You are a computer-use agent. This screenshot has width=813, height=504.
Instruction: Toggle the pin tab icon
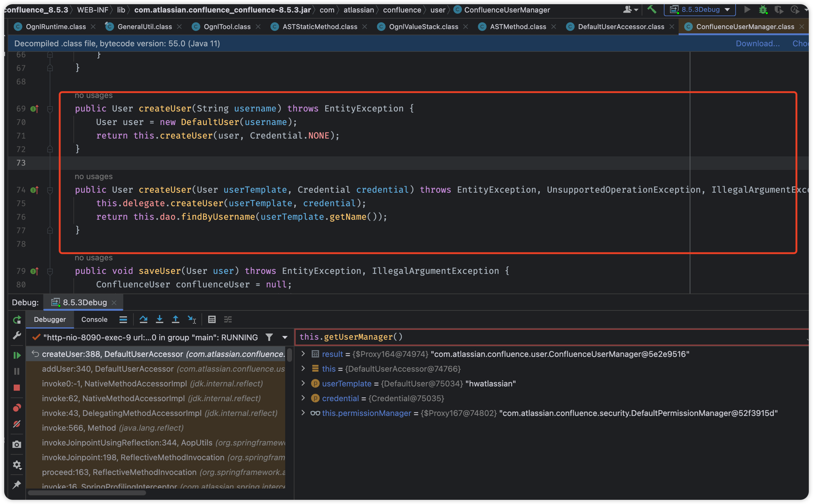pos(17,485)
